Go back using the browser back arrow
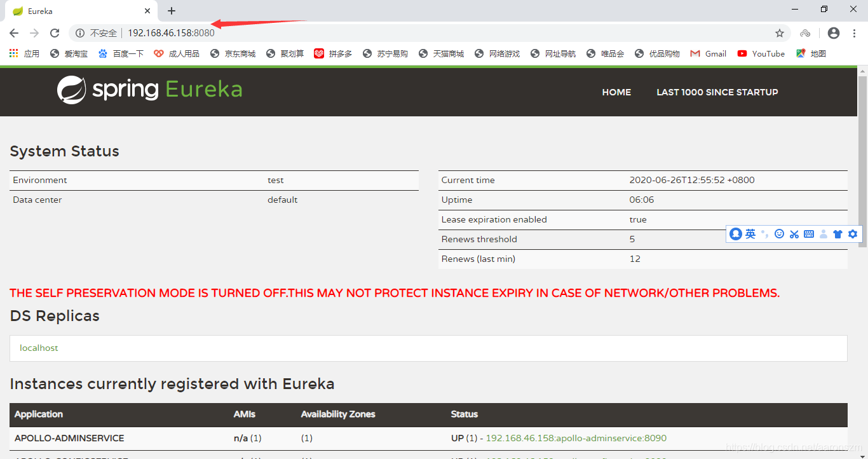This screenshot has width=868, height=459. (x=14, y=33)
